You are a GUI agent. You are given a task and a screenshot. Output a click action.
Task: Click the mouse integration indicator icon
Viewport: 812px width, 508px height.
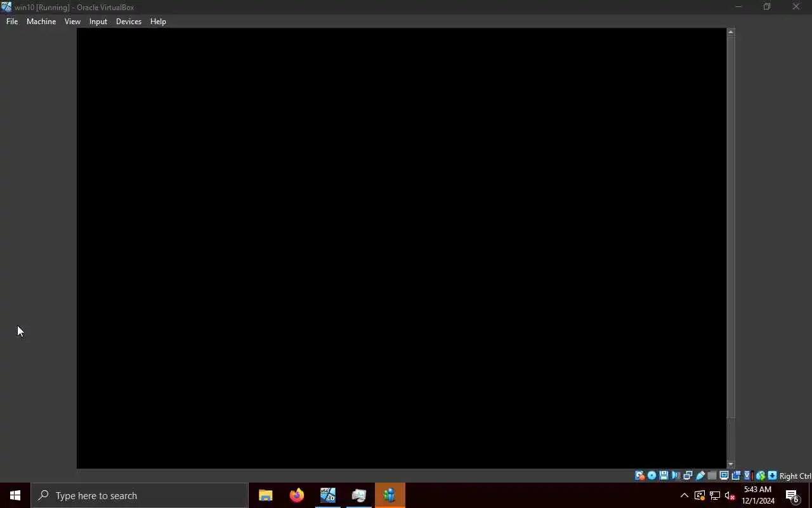coord(760,476)
